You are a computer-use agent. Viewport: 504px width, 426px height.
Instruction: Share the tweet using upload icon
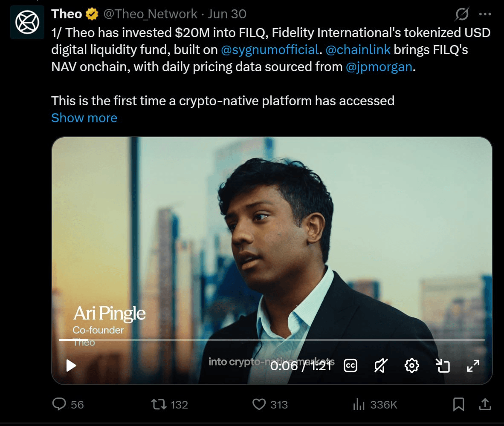point(485,404)
